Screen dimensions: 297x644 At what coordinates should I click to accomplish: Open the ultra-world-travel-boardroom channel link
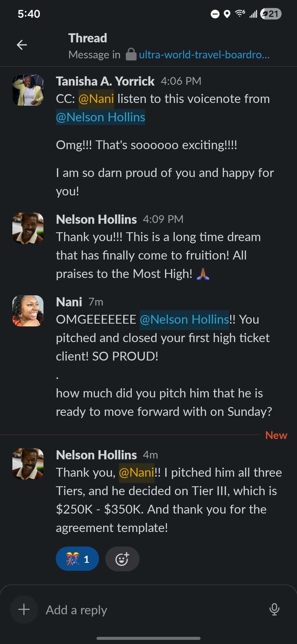pyautogui.click(x=204, y=55)
